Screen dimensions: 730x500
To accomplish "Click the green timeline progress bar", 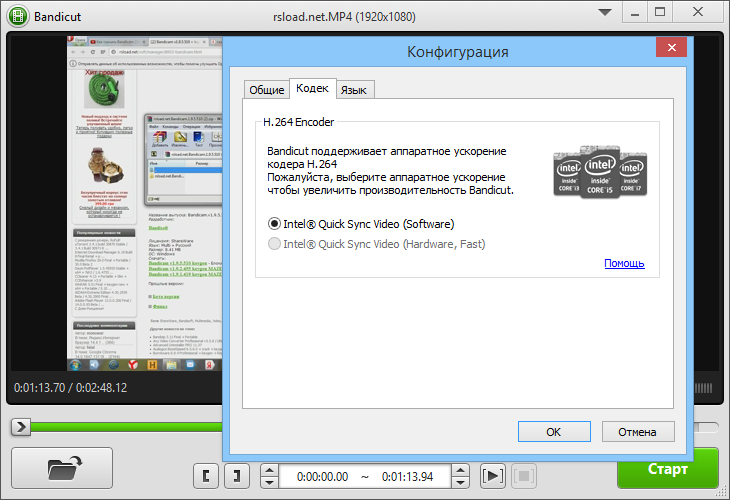I will click(x=127, y=427).
